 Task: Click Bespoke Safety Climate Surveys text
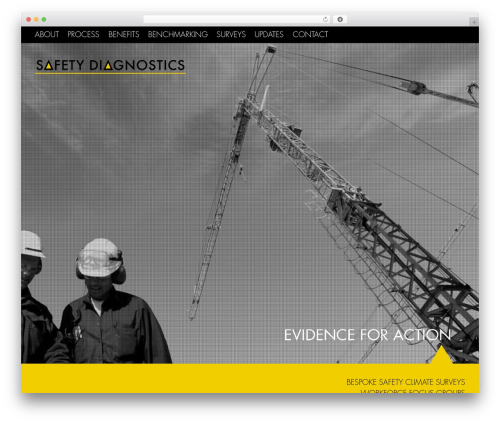[x=406, y=382]
